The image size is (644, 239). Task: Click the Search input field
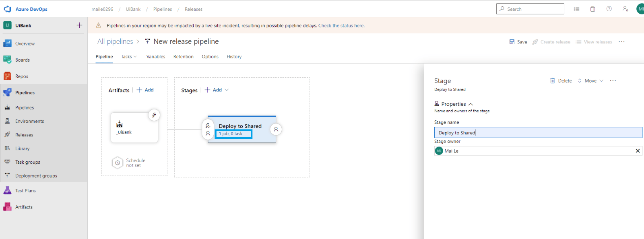tap(530, 9)
